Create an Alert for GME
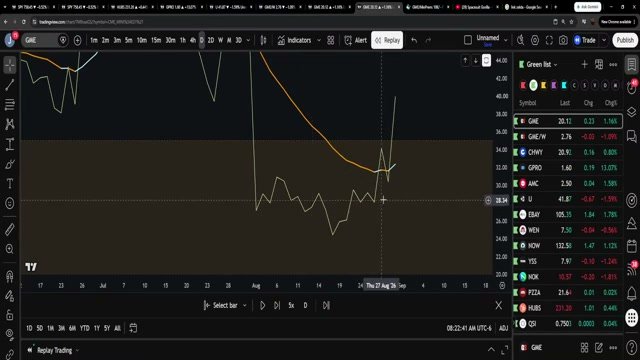The image size is (640, 360). [x=356, y=40]
